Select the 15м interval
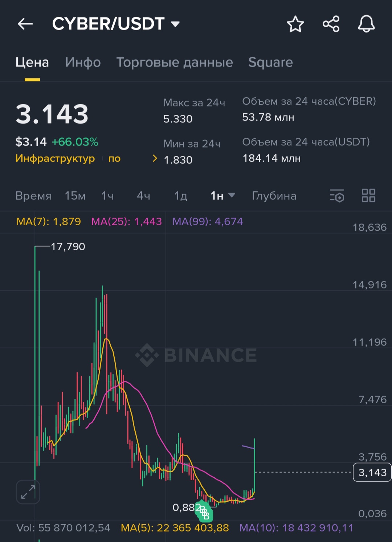This screenshot has height=542, width=392. [x=75, y=196]
